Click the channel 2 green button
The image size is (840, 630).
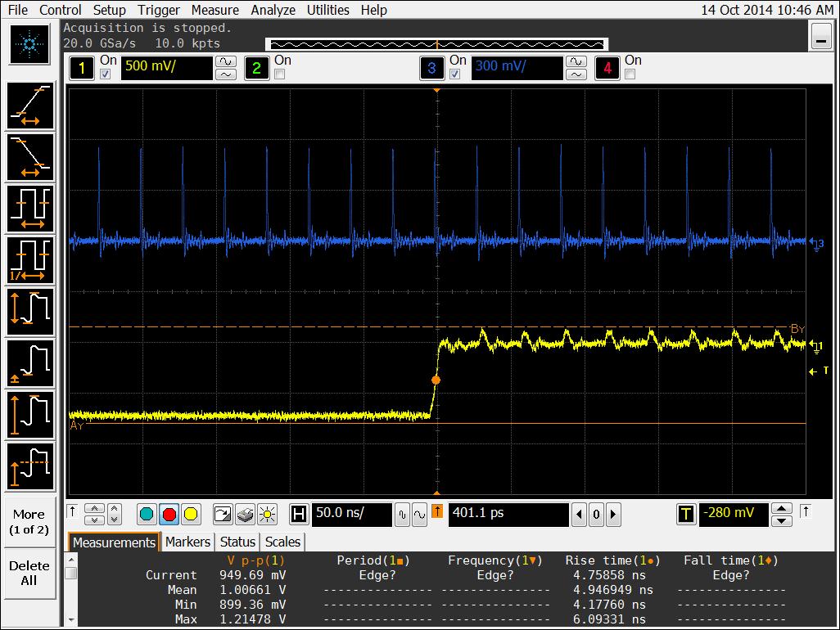pos(256,68)
